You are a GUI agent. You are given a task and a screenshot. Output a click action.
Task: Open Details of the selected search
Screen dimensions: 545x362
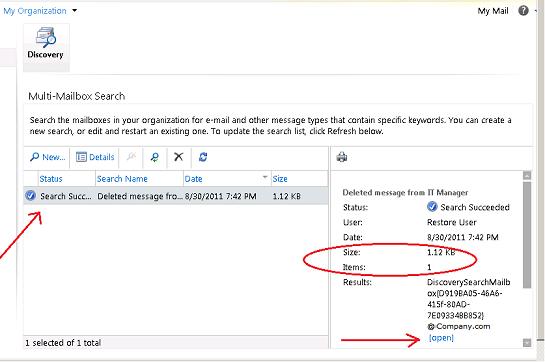[x=95, y=157]
